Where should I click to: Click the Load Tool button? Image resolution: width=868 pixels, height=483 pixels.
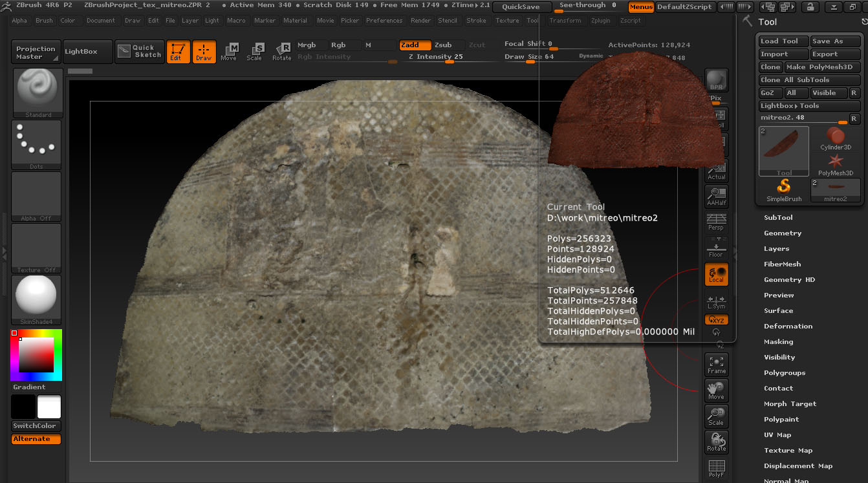(x=783, y=41)
